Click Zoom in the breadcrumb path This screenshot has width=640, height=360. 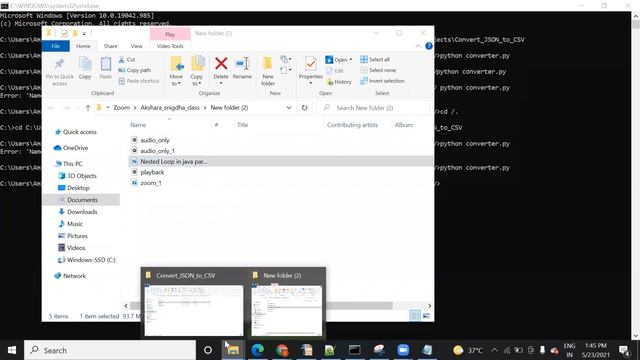[122, 108]
